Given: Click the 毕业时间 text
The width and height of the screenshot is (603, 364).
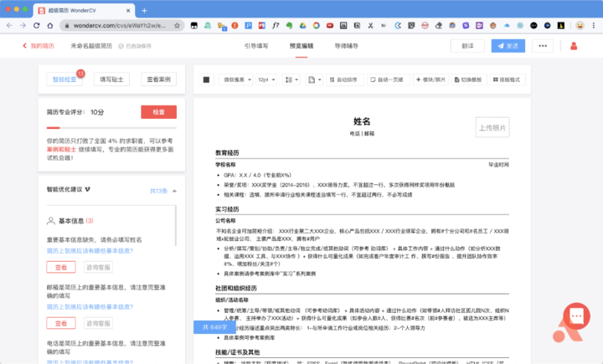Looking at the screenshot, I should (x=498, y=165).
